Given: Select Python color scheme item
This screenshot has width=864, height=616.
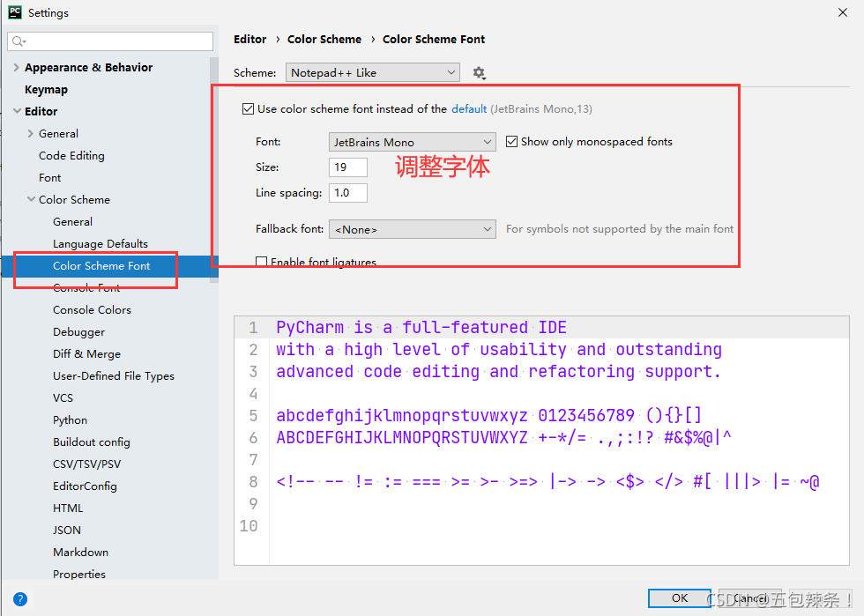Looking at the screenshot, I should tap(70, 420).
